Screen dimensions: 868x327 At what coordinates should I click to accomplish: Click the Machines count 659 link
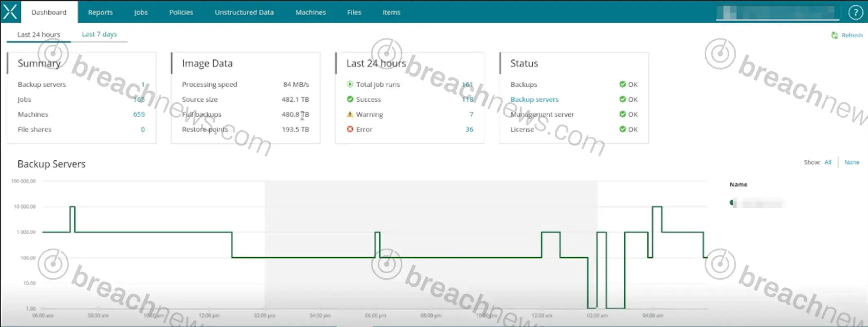[x=139, y=114]
